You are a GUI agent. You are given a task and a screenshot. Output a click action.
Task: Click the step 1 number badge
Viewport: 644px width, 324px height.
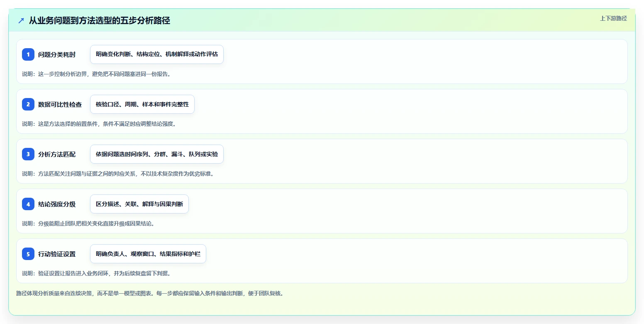(28, 54)
